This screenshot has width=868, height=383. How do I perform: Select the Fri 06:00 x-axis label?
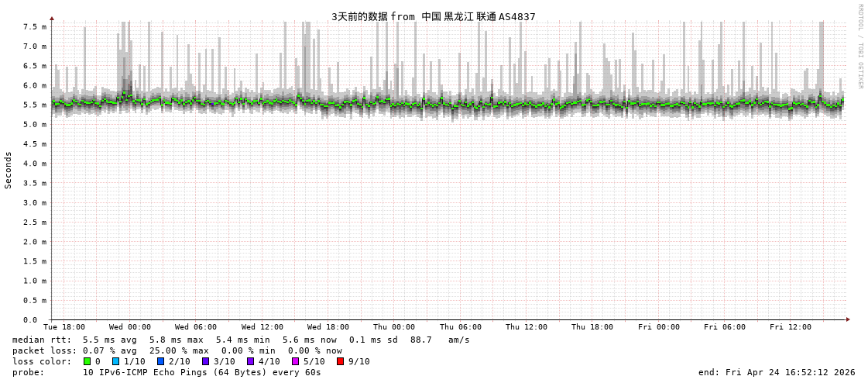(725, 327)
